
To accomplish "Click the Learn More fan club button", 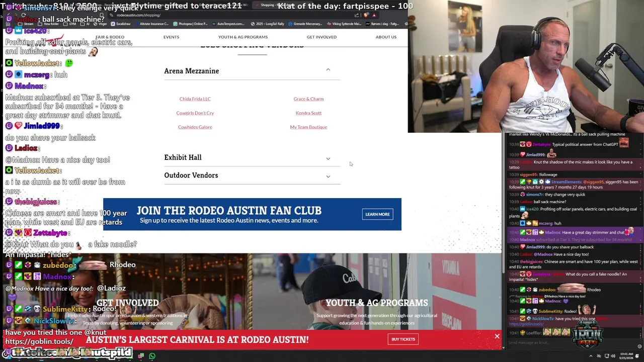I will [x=377, y=214].
